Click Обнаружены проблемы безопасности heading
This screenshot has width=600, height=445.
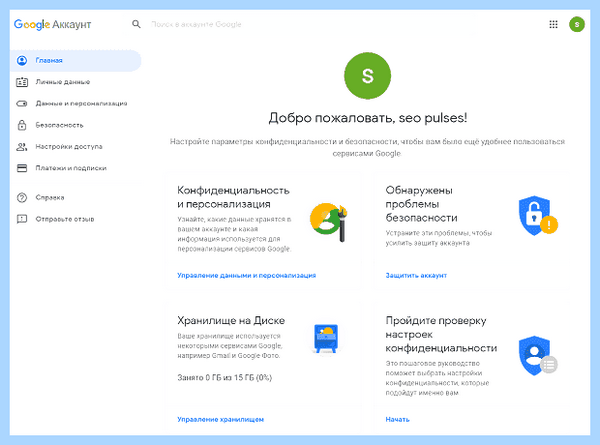click(x=421, y=204)
